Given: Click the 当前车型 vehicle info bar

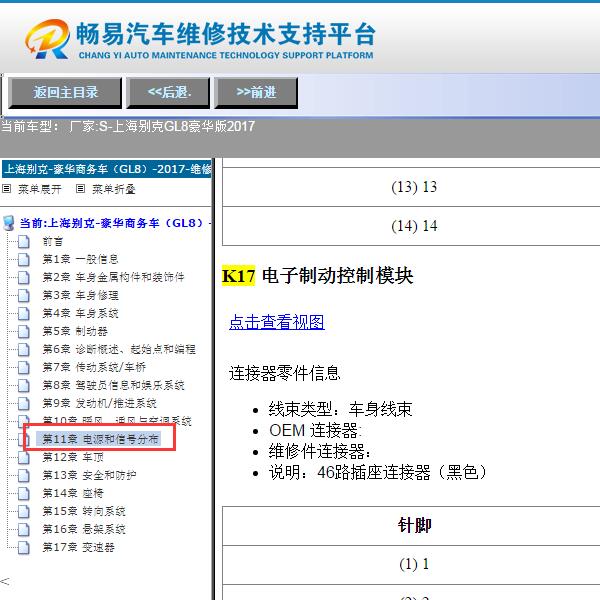Looking at the screenshot, I should click(300, 137).
